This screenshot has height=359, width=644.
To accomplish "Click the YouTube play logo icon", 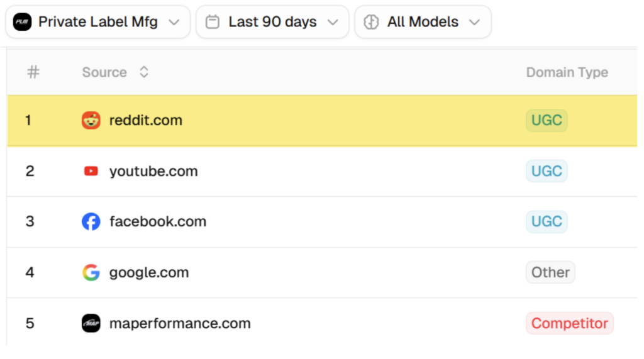I will pyautogui.click(x=91, y=171).
